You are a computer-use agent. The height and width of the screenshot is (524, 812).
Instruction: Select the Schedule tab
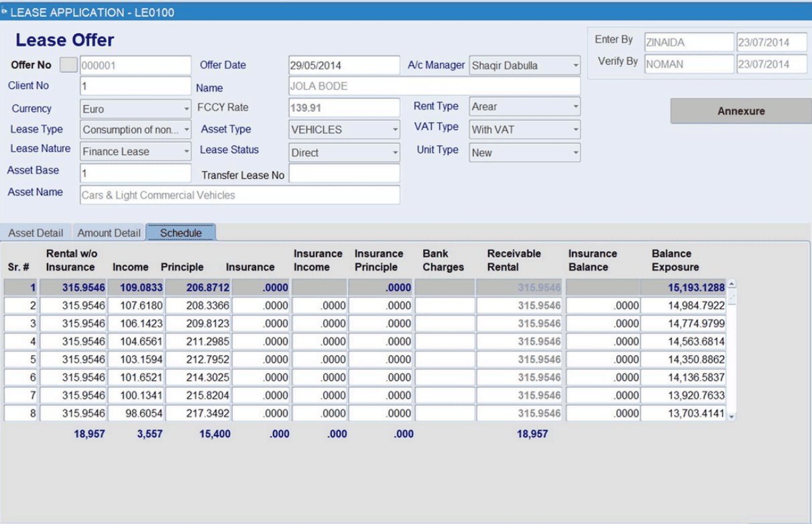tap(180, 233)
